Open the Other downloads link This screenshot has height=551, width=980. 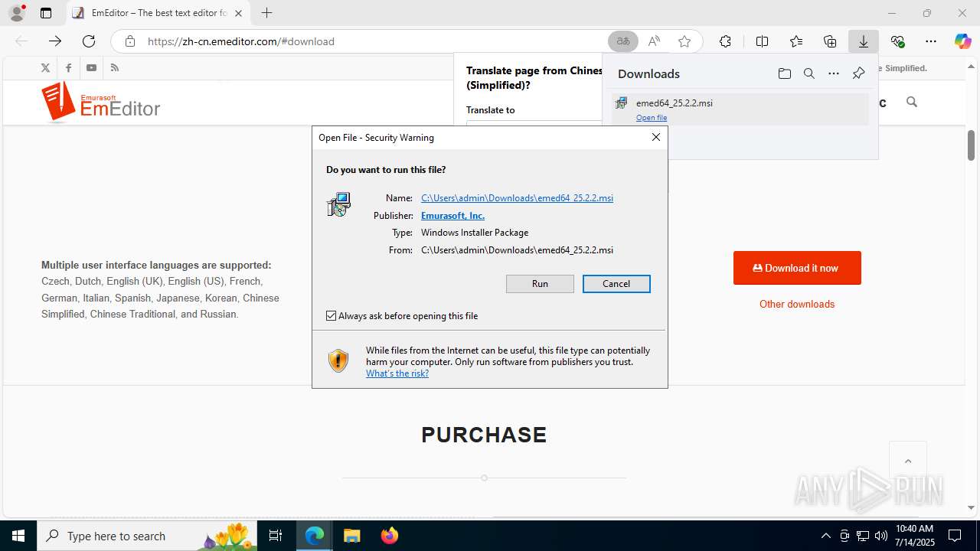(x=797, y=304)
